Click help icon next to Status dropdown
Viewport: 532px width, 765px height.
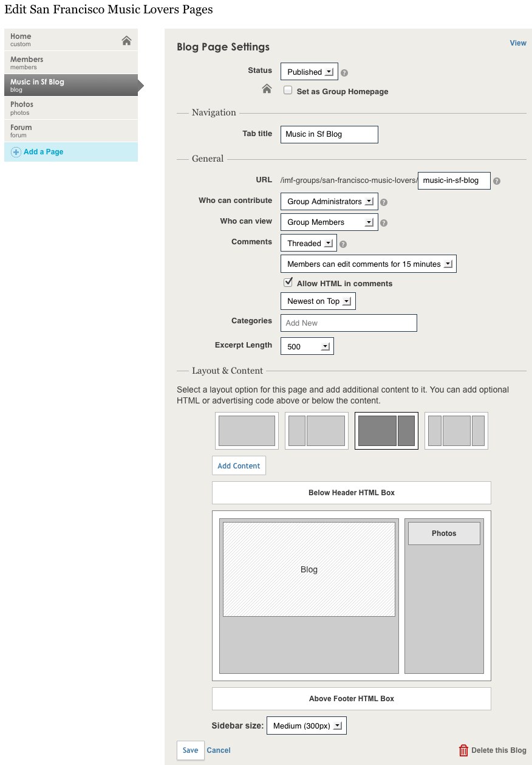(344, 73)
